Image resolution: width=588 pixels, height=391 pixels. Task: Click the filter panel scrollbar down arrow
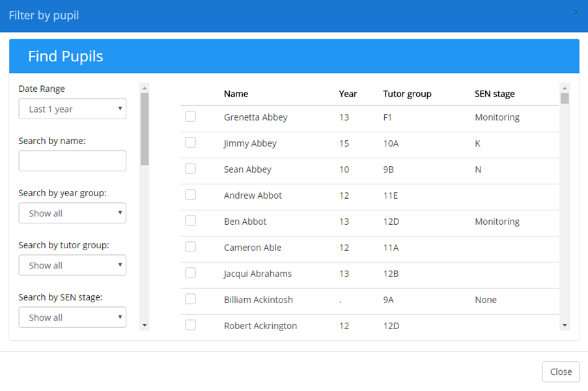(143, 325)
